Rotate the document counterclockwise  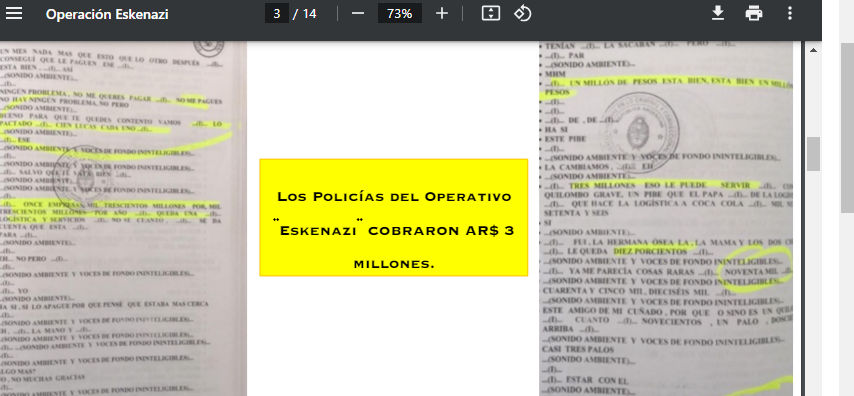522,14
